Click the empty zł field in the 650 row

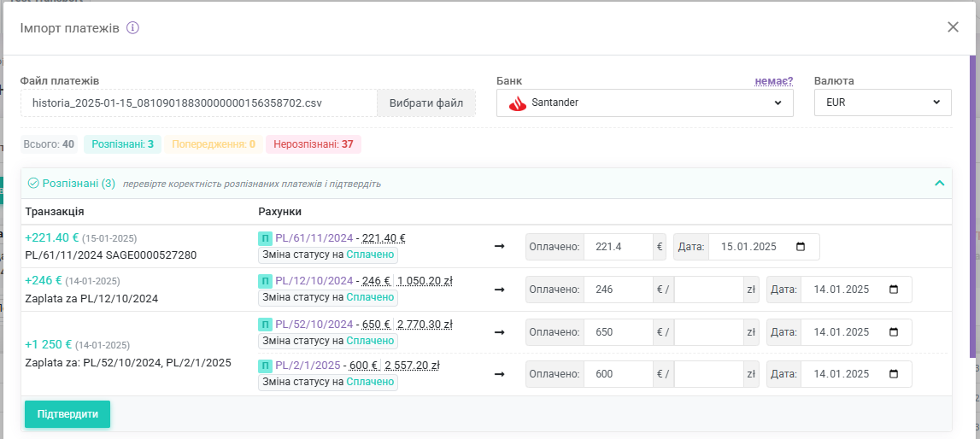(x=708, y=332)
